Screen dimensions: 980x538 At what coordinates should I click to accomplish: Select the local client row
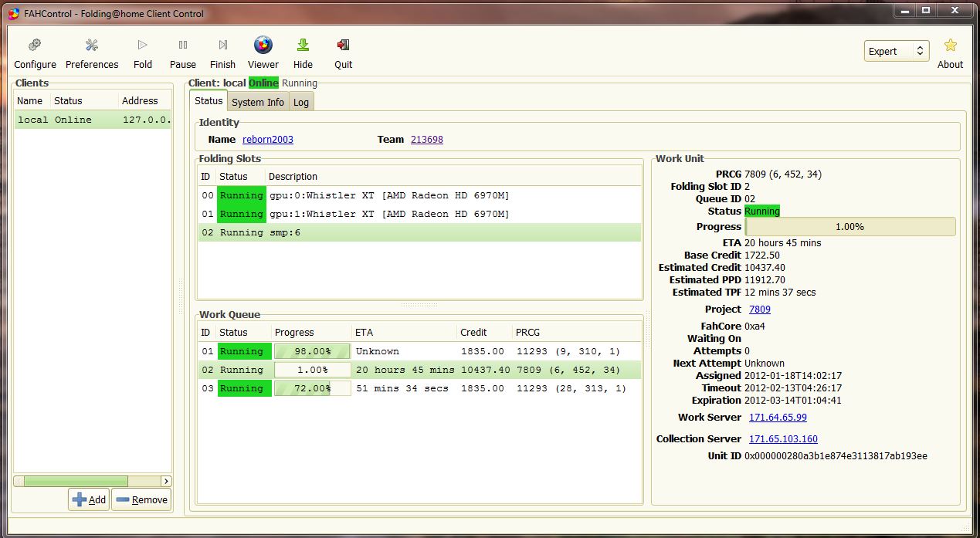click(93, 120)
